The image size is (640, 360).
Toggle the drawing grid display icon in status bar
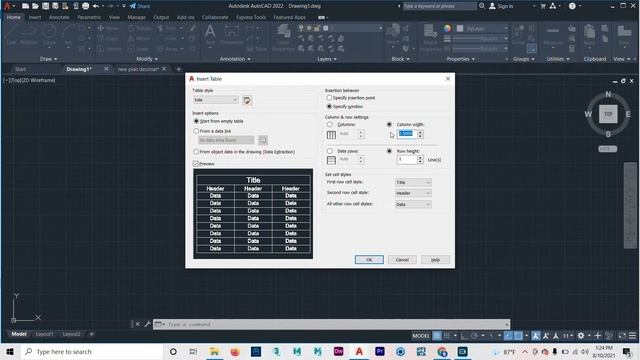tap(437, 336)
